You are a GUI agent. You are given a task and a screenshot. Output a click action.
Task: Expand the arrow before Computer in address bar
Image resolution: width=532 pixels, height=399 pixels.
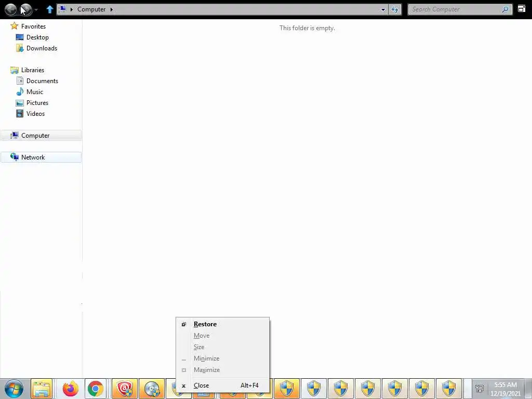(x=72, y=9)
